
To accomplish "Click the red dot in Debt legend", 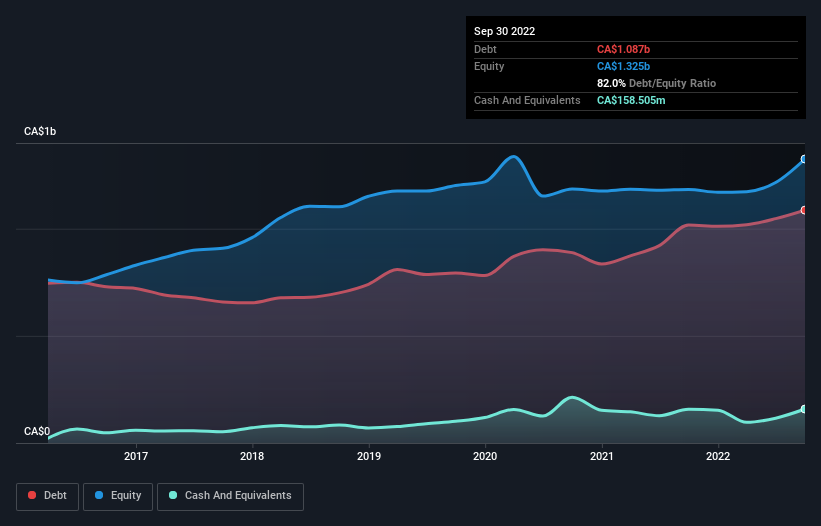I will 32,495.
